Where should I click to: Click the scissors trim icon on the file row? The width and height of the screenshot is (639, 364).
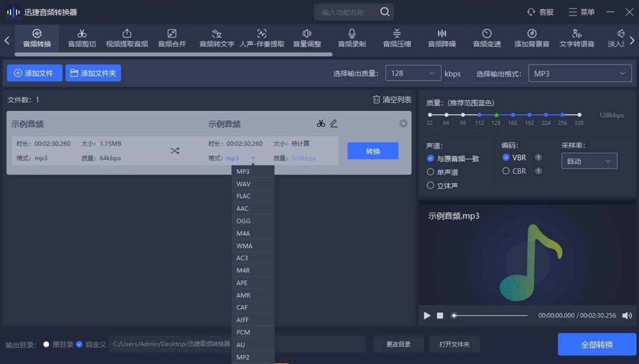321,123
